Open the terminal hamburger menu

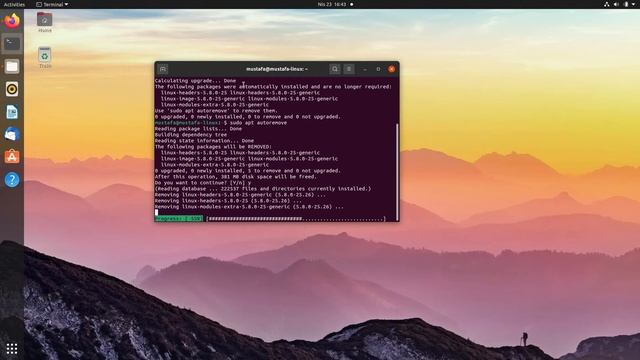coord(349,69)
